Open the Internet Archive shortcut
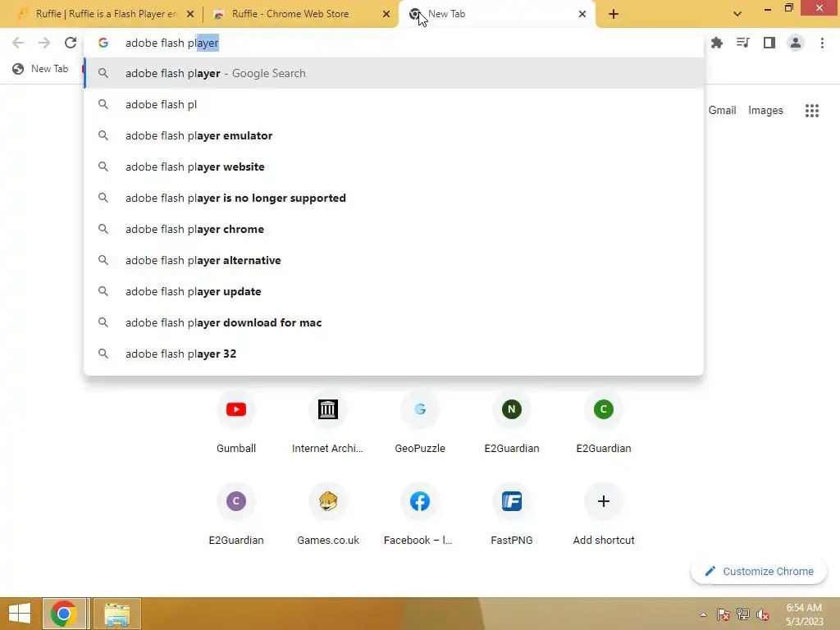This screenshot has width=840, height=630. (x=327, y=422)
